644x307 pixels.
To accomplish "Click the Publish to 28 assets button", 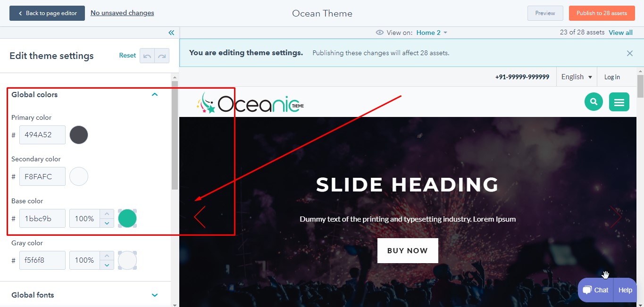I will 602,13.
